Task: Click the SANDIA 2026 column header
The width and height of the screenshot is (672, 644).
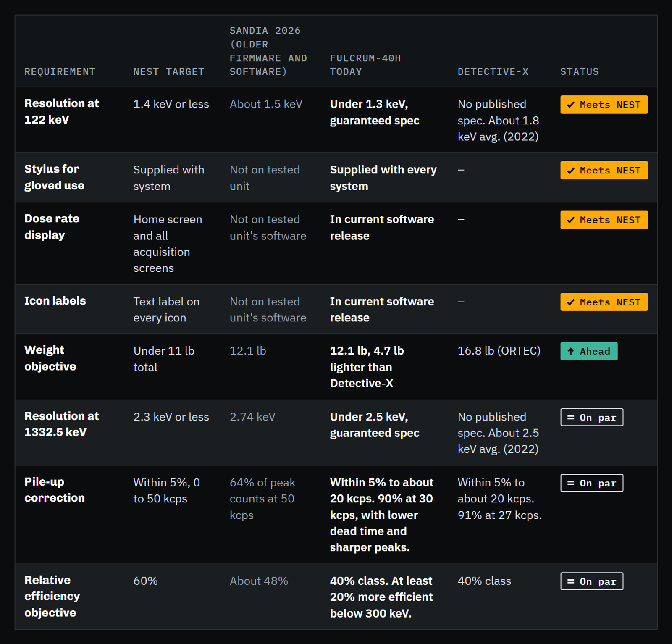Action: click(x=268, y=51)
